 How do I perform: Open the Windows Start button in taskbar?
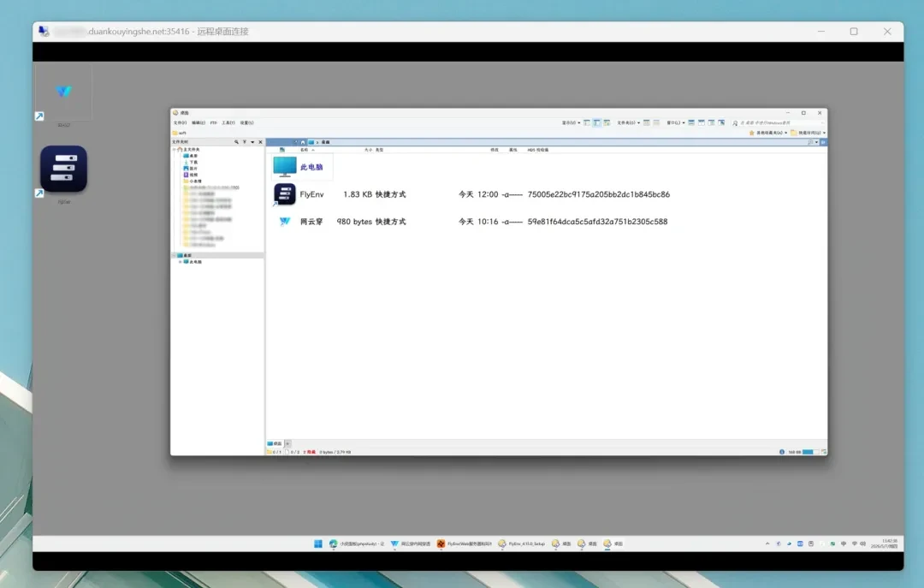[x=318, y=543]
